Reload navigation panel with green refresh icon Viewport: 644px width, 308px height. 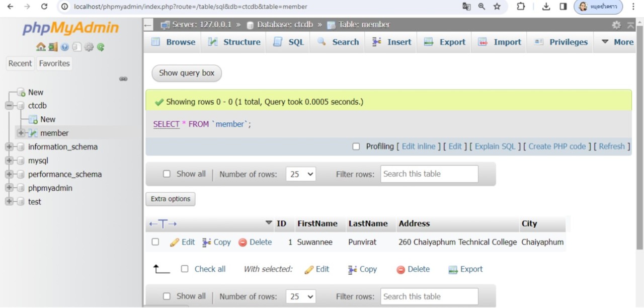click(101, 47)
